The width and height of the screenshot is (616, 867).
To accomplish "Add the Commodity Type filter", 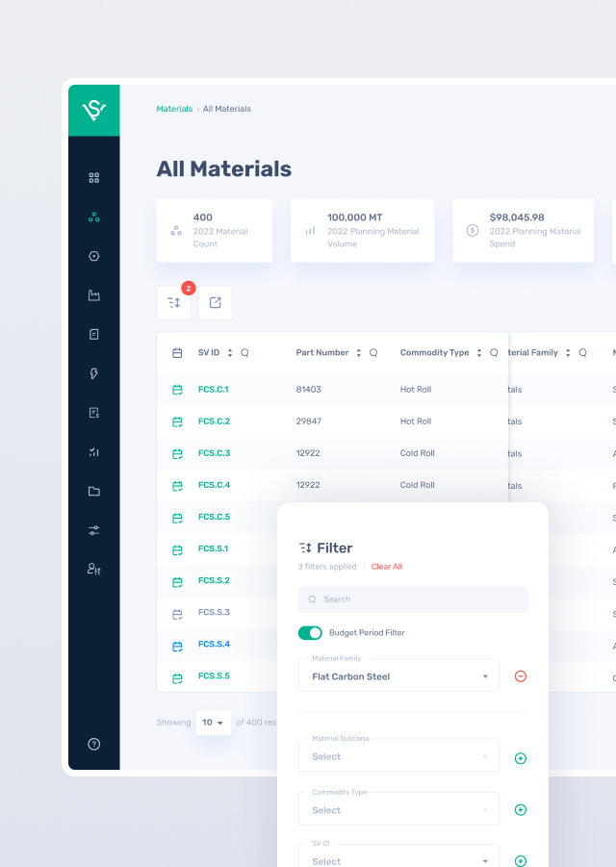I will click(521, 810).
